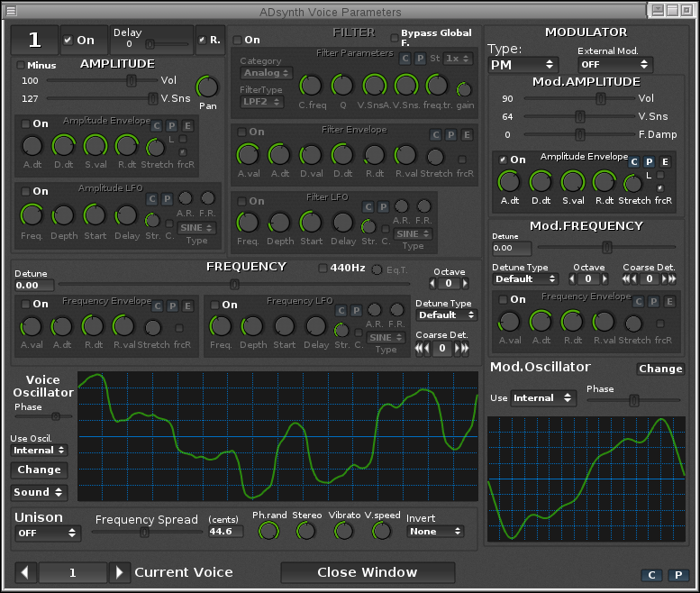Click the Vibrato knob in the Unison section
The width and height of the screenshot is (700, 593).
344,531
